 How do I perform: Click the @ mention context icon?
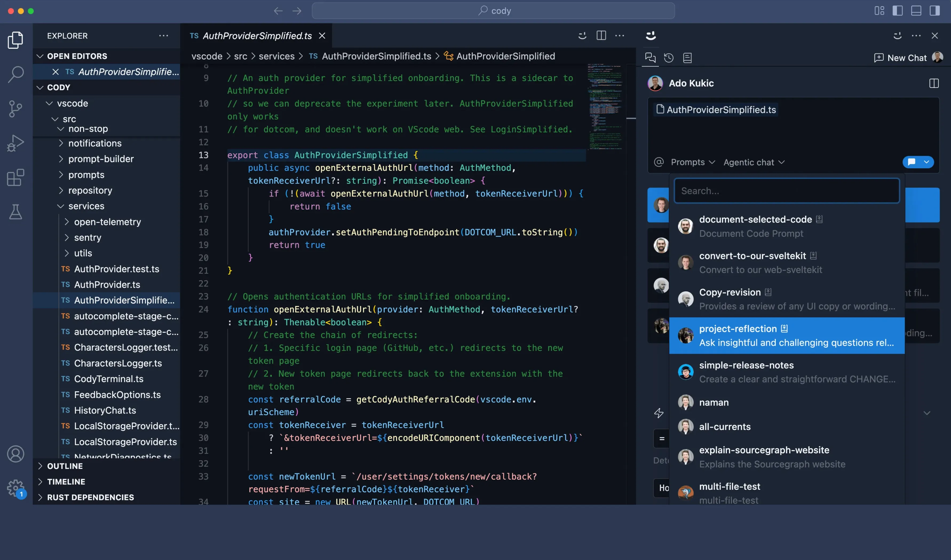click(x=658, y=162)
